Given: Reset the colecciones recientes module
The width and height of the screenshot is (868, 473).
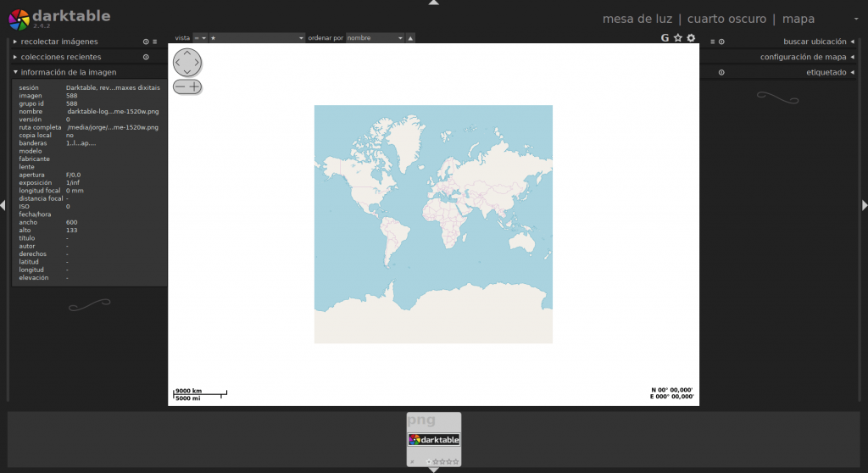Looking at the screenshot, I should pos(146,57).
